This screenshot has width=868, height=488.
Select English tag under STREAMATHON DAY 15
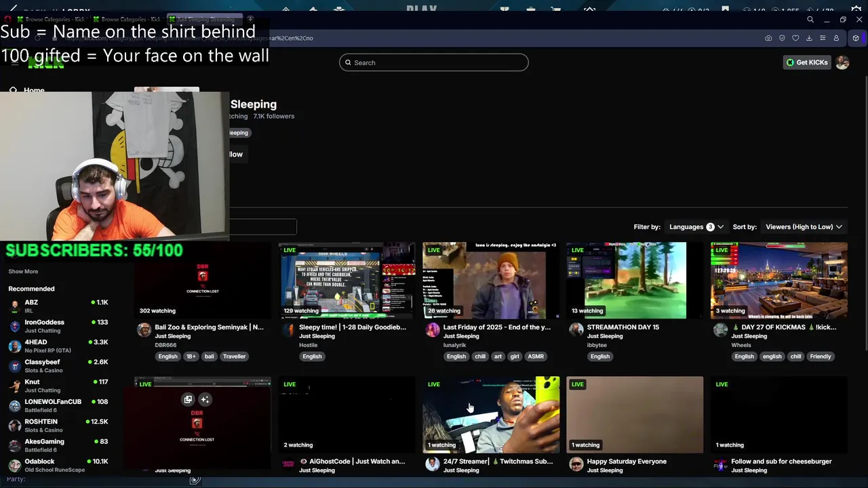click(x=599, y=357)
